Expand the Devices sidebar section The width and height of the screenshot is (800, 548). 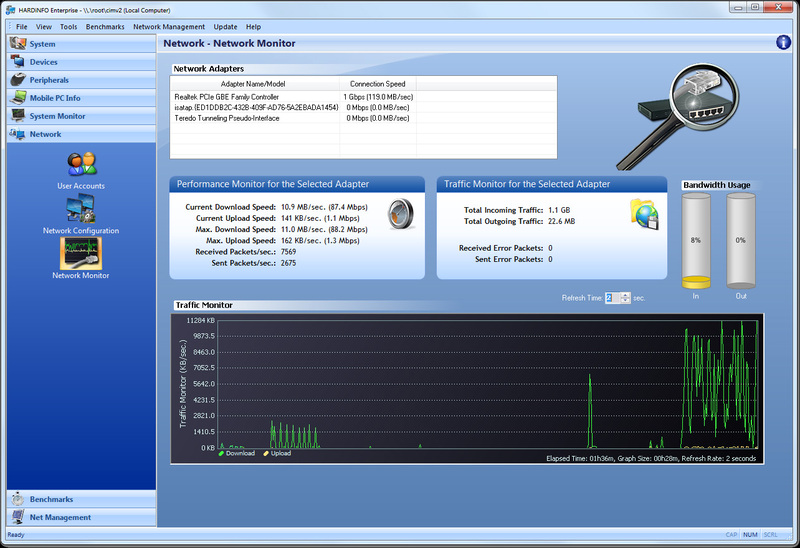point(82,62)
